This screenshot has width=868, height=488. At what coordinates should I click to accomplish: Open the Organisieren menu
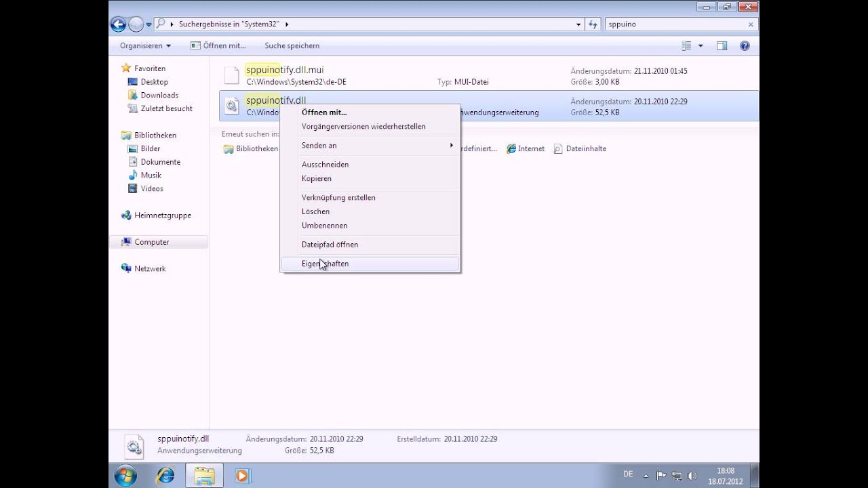145,45
